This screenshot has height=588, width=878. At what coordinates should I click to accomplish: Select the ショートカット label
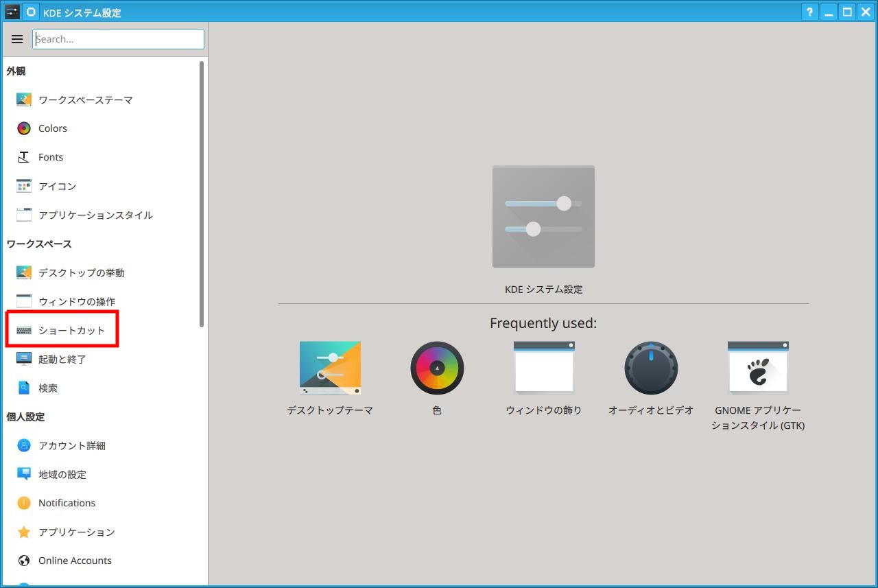point(72,330)
